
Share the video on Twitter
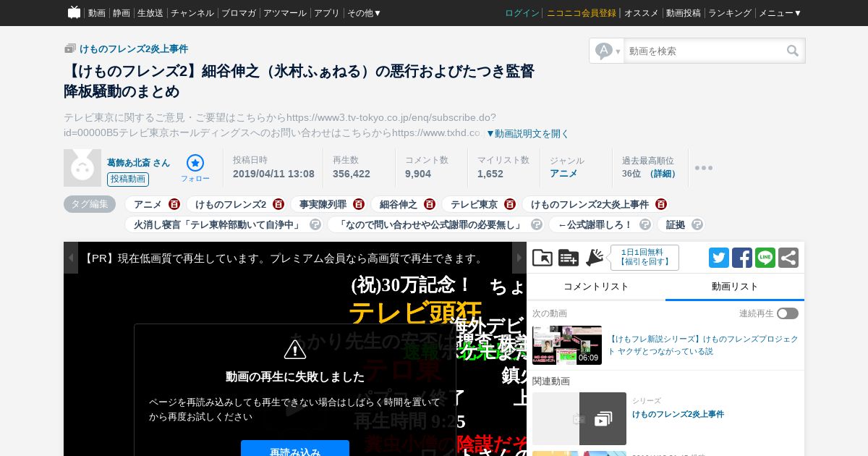[x=719, y=258]
